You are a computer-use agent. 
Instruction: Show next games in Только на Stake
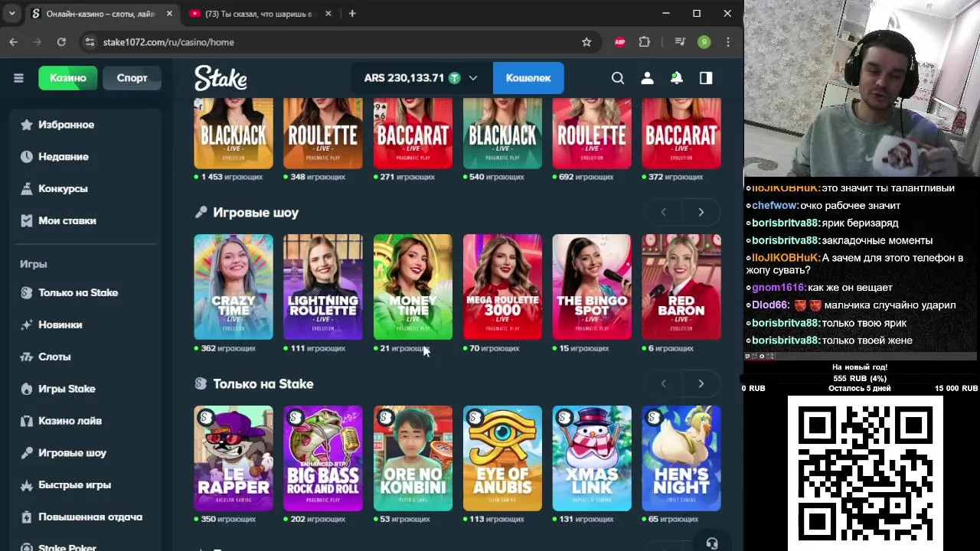point(701,383)
